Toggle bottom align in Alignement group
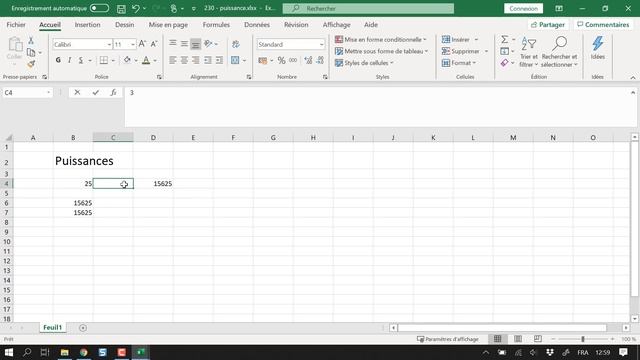Image resolution: width=640 pixels, height=360 pixels. (196, 44)
